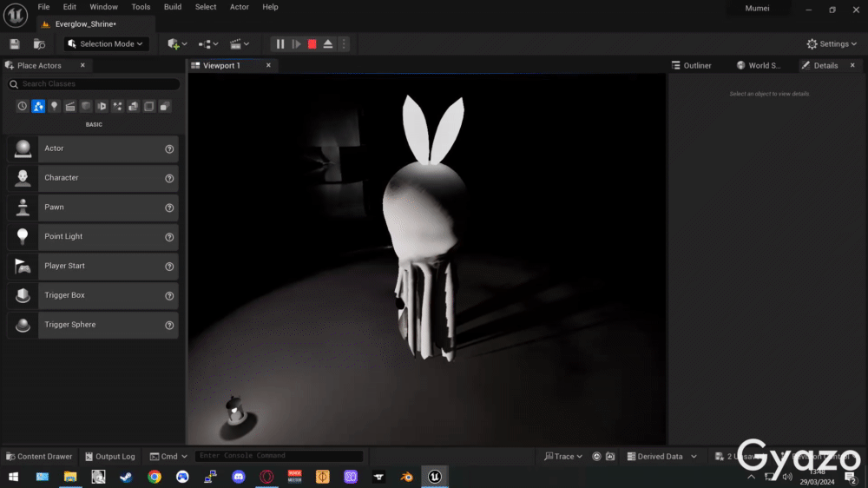Pause the play-in-editor simulation
Screen dimensions: 868x488
[x=279, y=44]
